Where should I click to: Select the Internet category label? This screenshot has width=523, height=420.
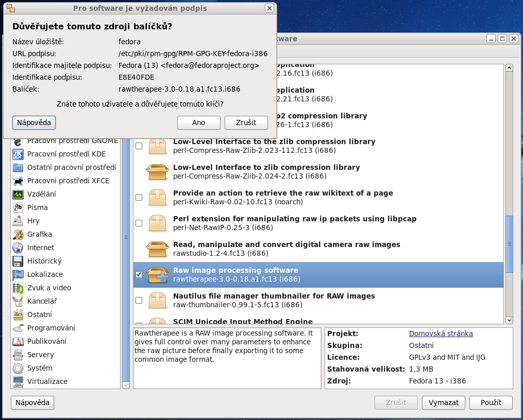pyautogui.click(x=40, y=248)
